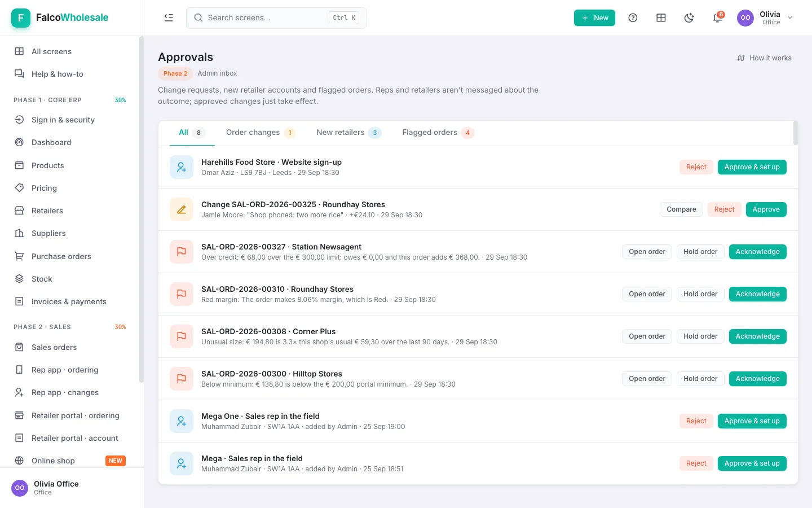Open How it works link
812x508 pixels.
pos(765,58)
